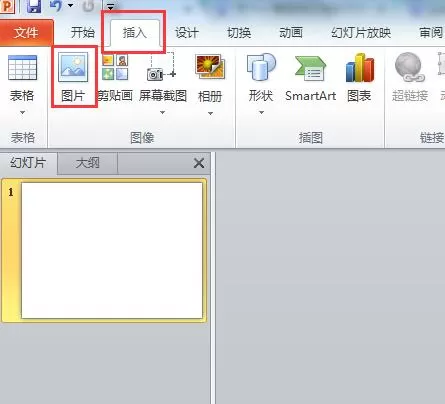Click the 形状 shapes icon
Image resolution: width=445 pixels, height=404 pixels.
261,67
